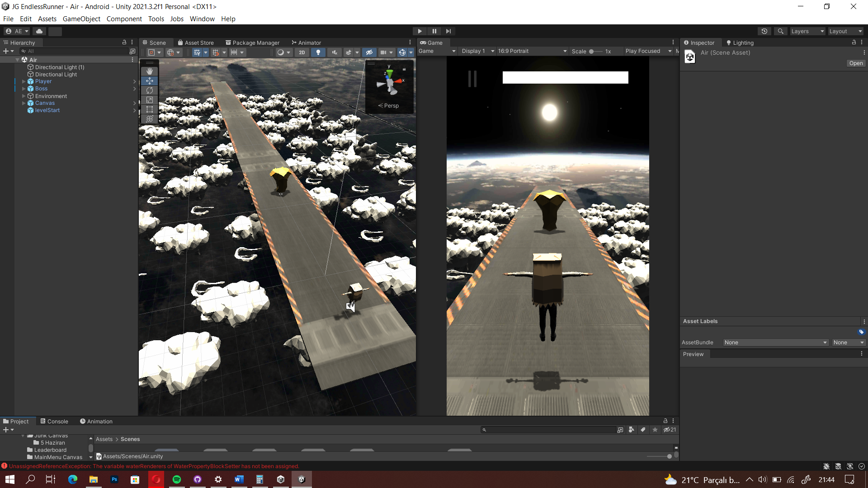Toggle scene lighting in the Scene toolbar

pos(318,52)
